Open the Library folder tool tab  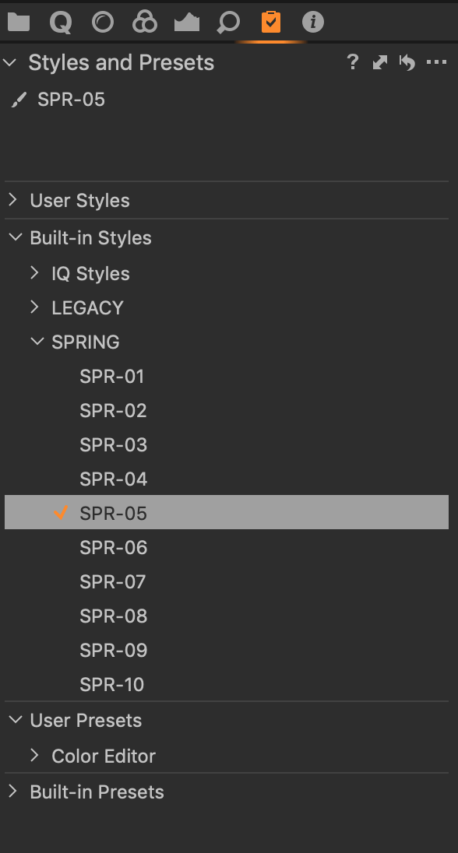(x=18, y=22)
